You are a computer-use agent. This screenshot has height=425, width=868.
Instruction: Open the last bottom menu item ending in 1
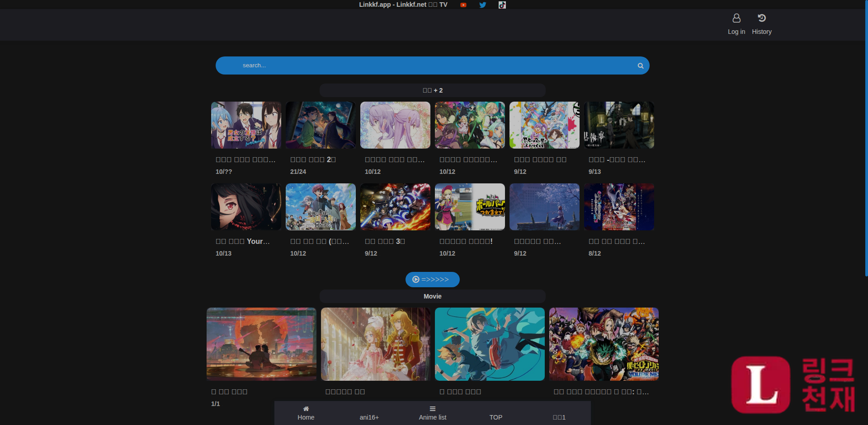(559, 417)
